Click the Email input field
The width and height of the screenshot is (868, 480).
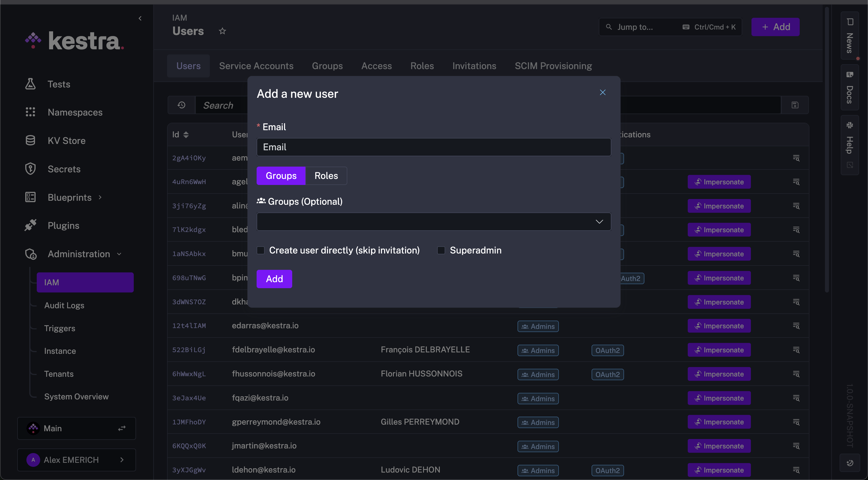tap(433, 147)
